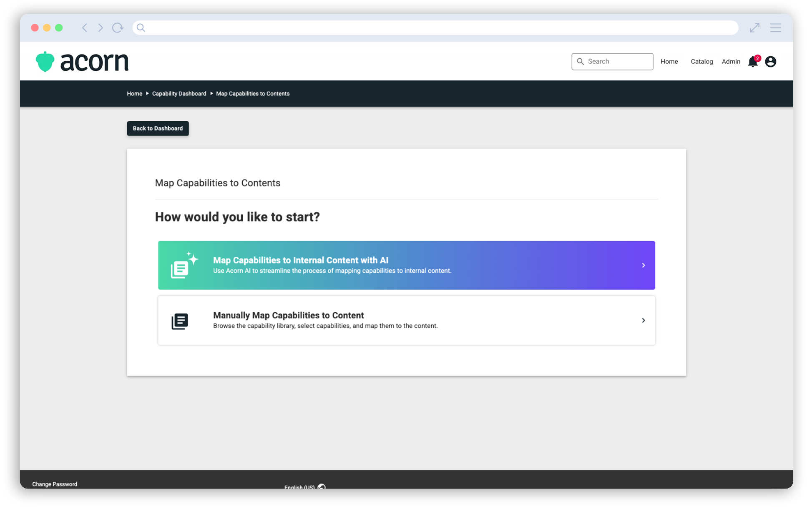Open Home in top navigation
This screenshot has width=812, height=514.
(669, 62)
